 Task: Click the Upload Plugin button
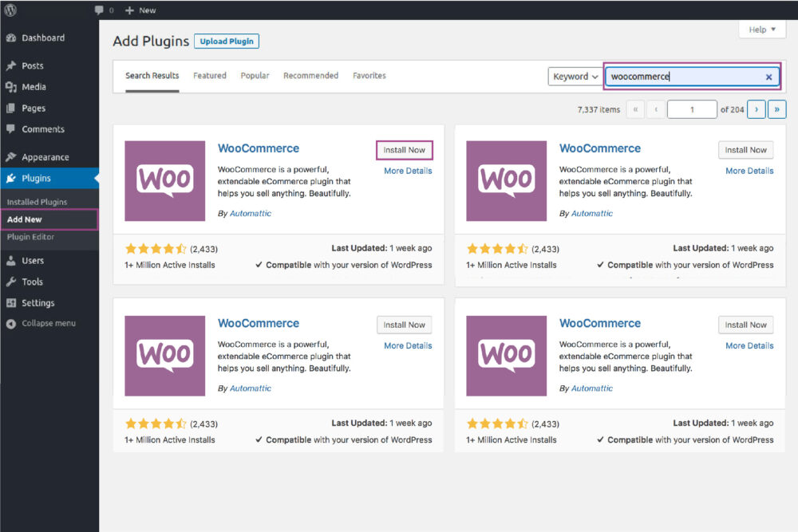click(x=227, y=41)
